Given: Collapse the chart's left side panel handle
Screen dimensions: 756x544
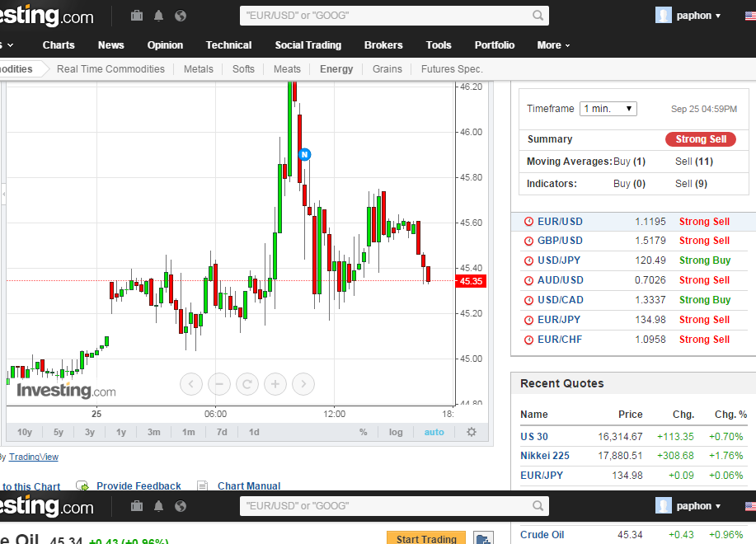Looking at the screenshot, I should pos(3,195).
